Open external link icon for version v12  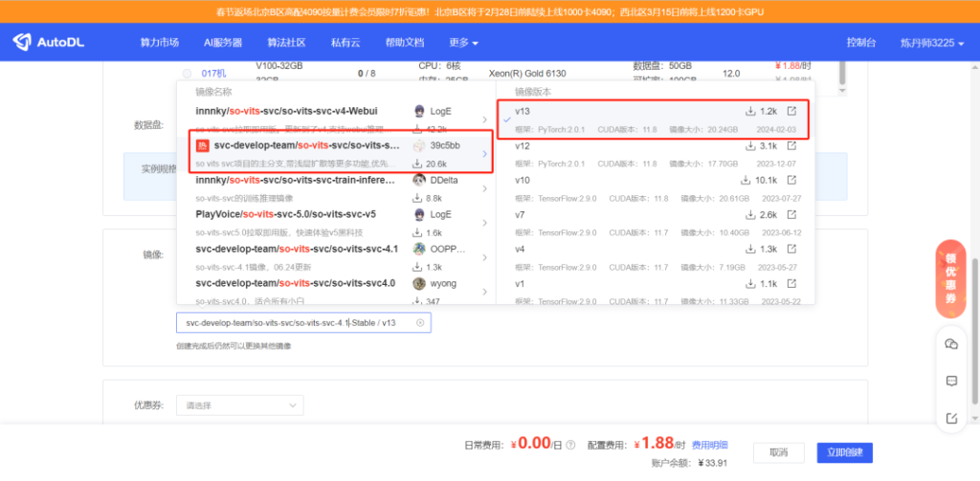click(791, 145)
